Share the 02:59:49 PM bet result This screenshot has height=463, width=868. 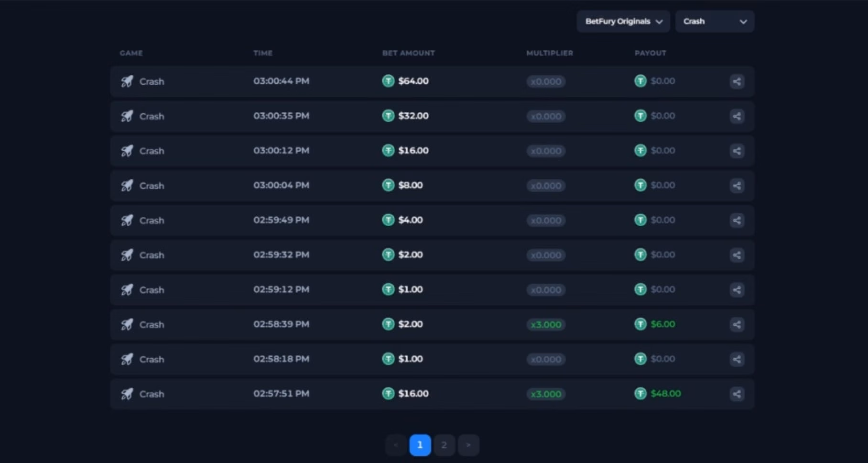(737, 220)
